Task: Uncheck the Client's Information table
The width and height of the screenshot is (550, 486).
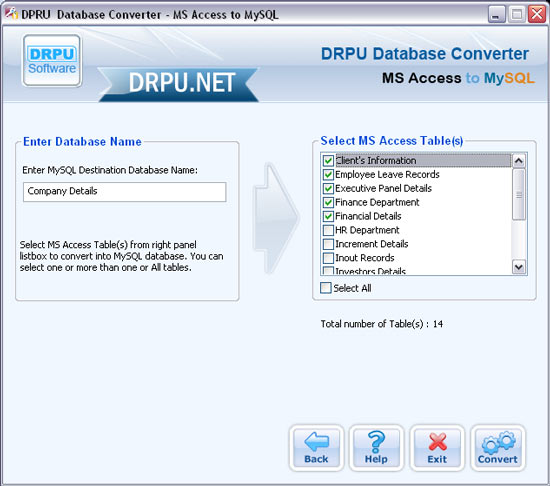Action: [x=328, y=161]
